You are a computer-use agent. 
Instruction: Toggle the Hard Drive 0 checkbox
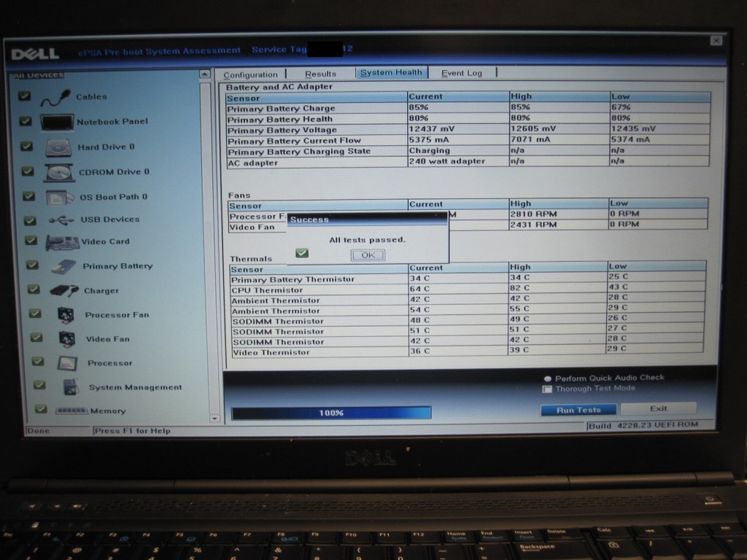(27, 146)
